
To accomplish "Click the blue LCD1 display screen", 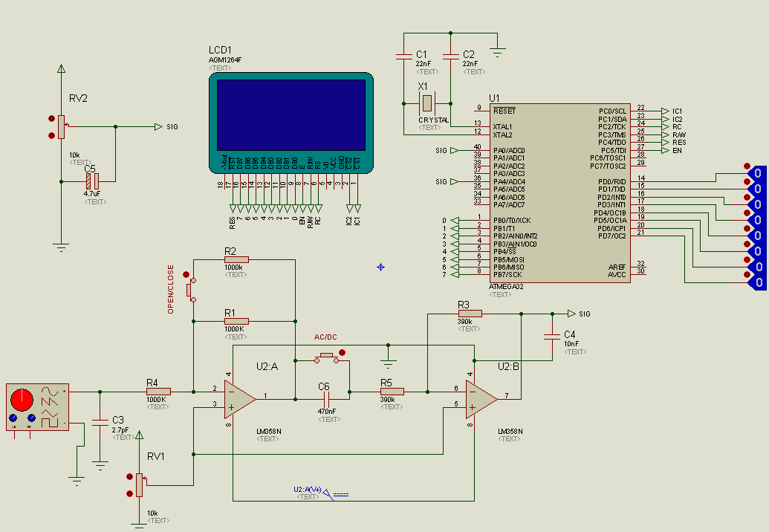I will tap(291, 114).
